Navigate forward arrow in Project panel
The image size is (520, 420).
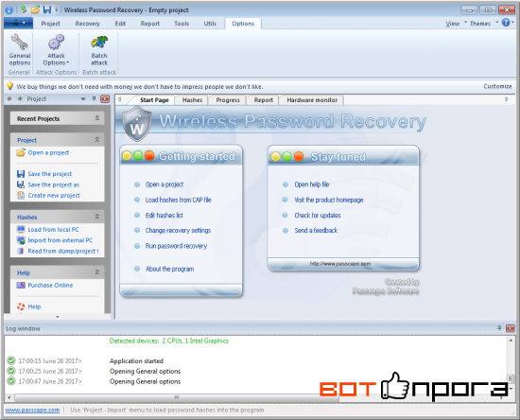click(x=20, y=99)
